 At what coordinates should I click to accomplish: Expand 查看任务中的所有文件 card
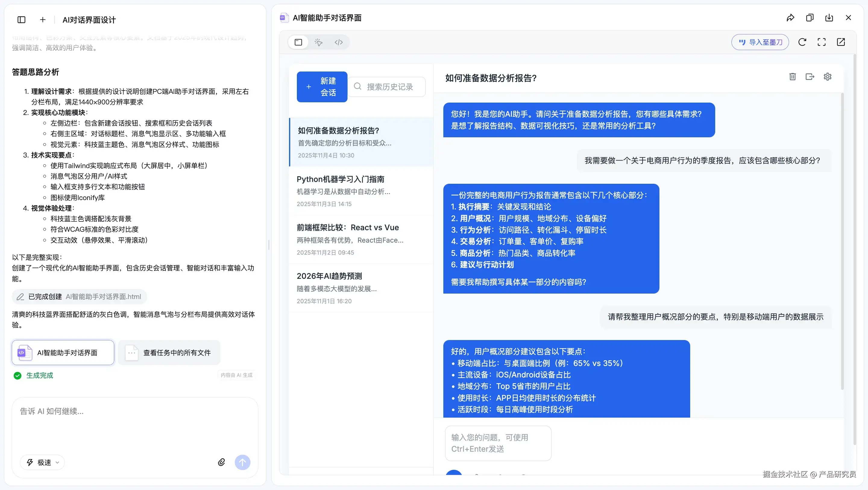(x=169, y=353)
